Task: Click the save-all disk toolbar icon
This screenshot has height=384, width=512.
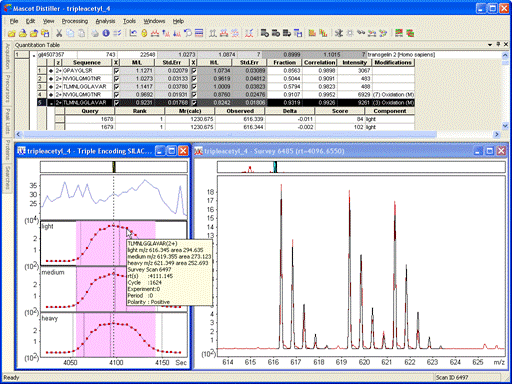Action: coord(45,33)
